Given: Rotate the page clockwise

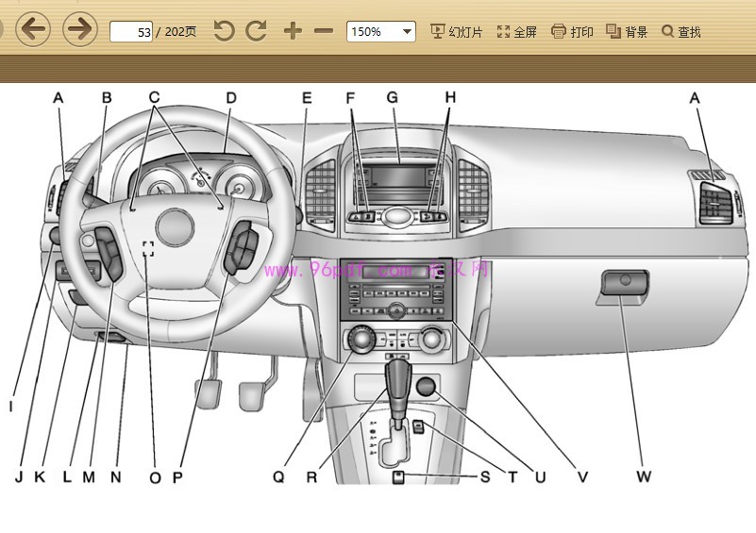Looking at the screenshot, I should coord(256,31).
